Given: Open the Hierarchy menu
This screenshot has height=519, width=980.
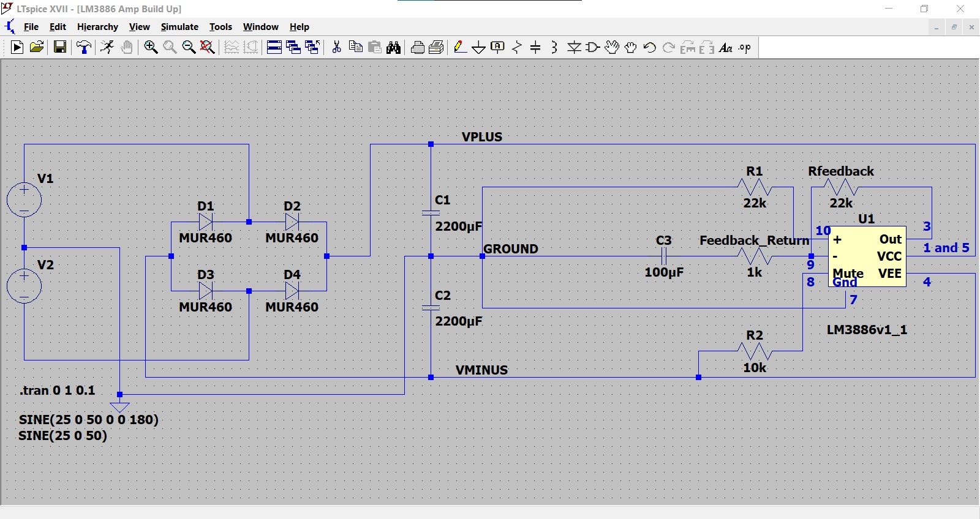Looking at the screenshot, I should [97, 27].
